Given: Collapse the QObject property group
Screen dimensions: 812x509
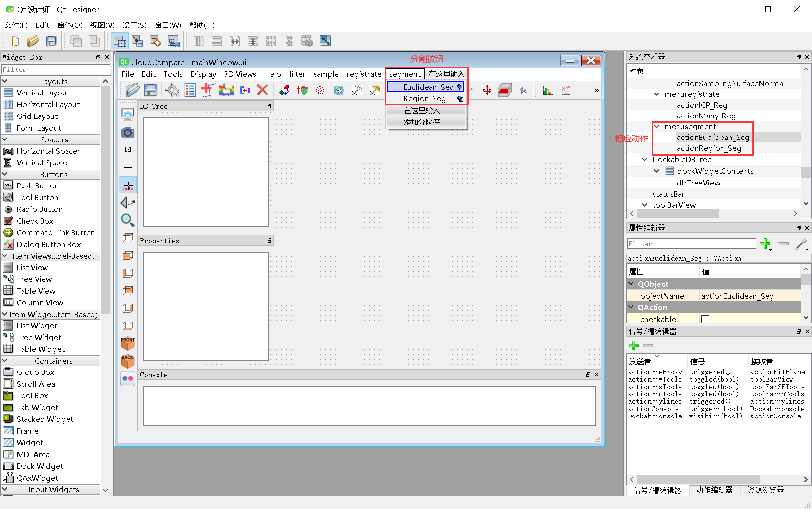Looking at the screenshot, I should [x=632, y=284].
